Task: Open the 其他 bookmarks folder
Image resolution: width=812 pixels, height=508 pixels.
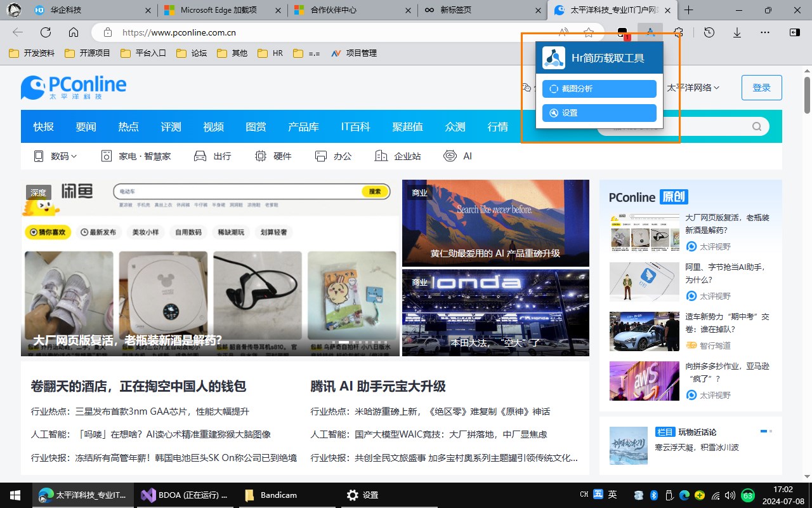Action: coord(232,53)
